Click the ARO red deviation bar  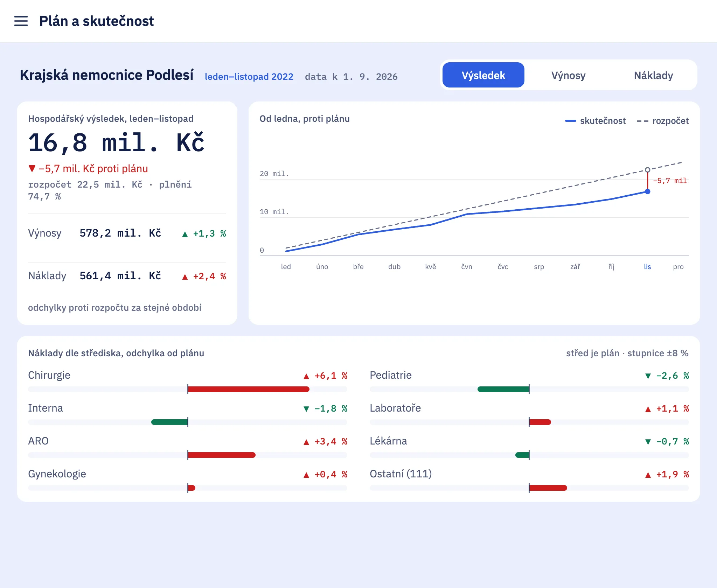click(x=221, y=455)
